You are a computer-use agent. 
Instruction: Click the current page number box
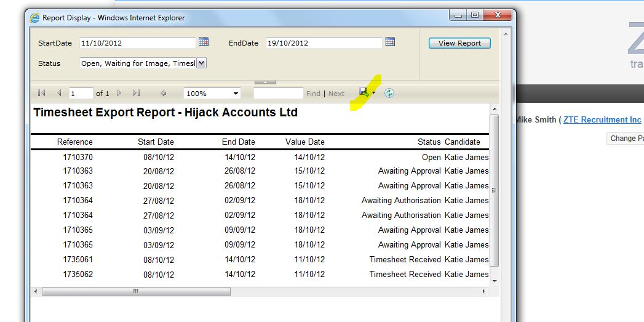point(81,94)
